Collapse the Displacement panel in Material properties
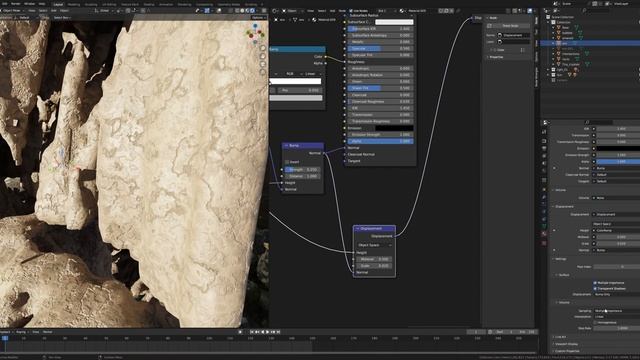The height and width of the screenshot is (360, 640). [564, 207]
